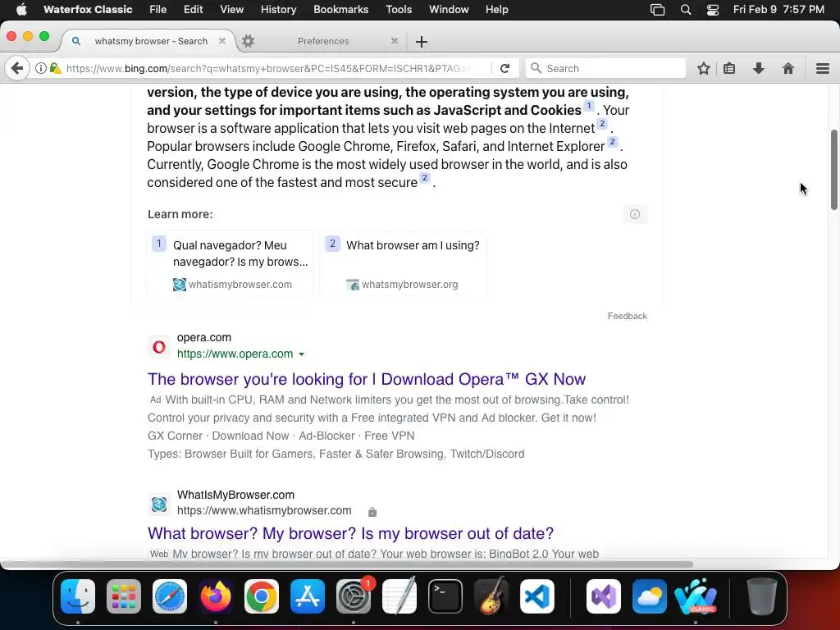This screenshot has height=630, width=840.
Task: Launch Firefox from the dock
Action: coord(216,596)
